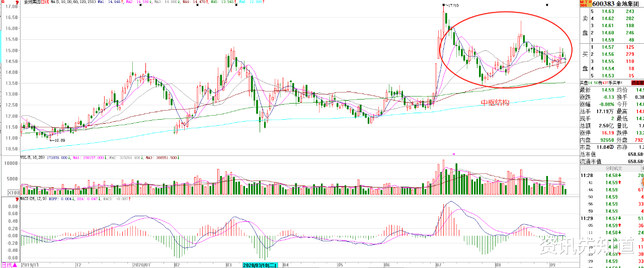The height and width of the screenshot is (268, 644).
Task: Click buy level 5 price 14.53
Action: tap(607, 75)
